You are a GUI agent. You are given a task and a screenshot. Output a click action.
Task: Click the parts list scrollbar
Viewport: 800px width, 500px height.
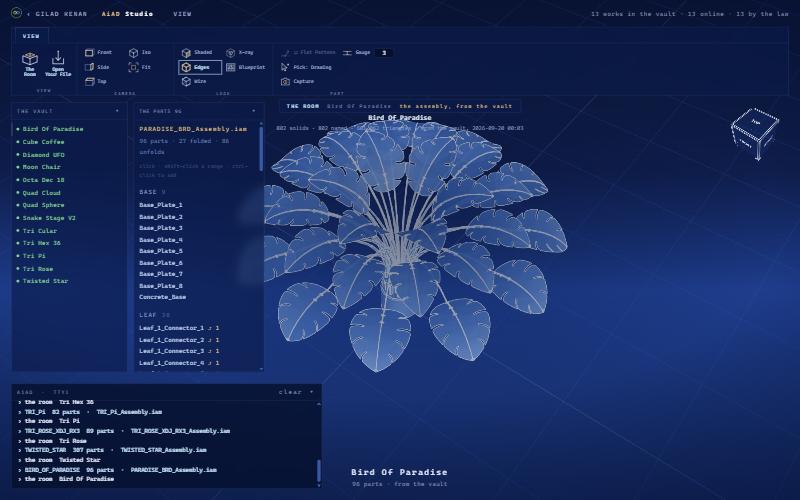(261, 148)
